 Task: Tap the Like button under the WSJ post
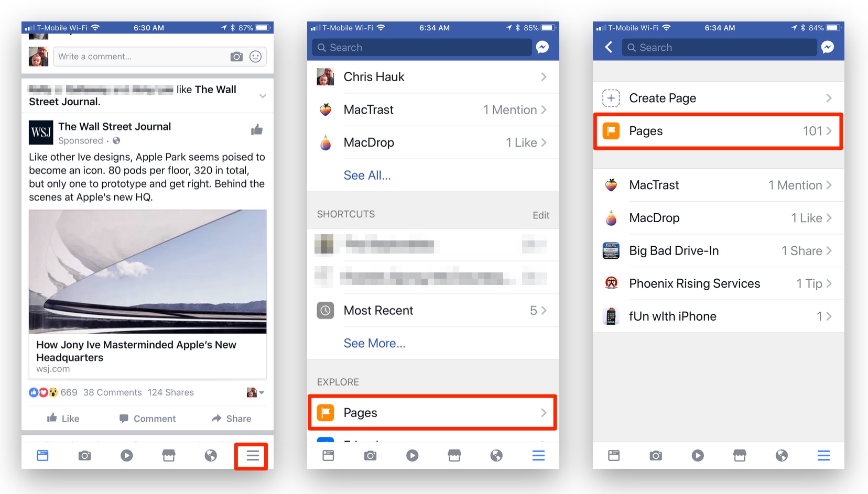pos(63,418)
